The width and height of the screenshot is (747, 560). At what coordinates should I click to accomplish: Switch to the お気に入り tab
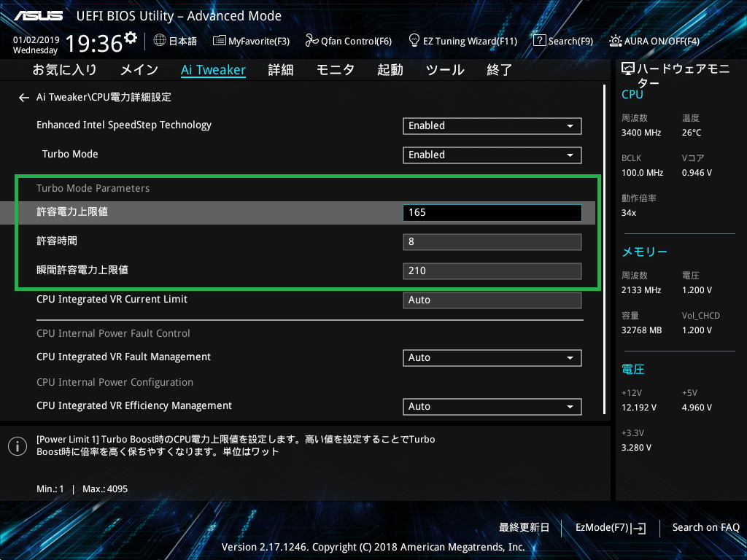[65, 70]
